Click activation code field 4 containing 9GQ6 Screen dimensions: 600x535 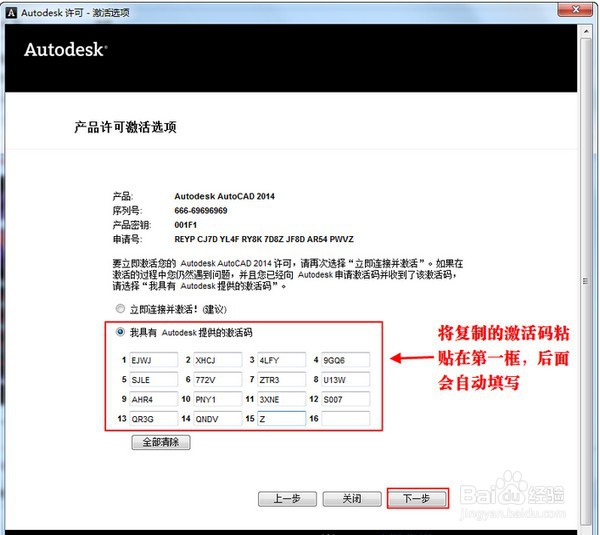click(x=346, y=360)
